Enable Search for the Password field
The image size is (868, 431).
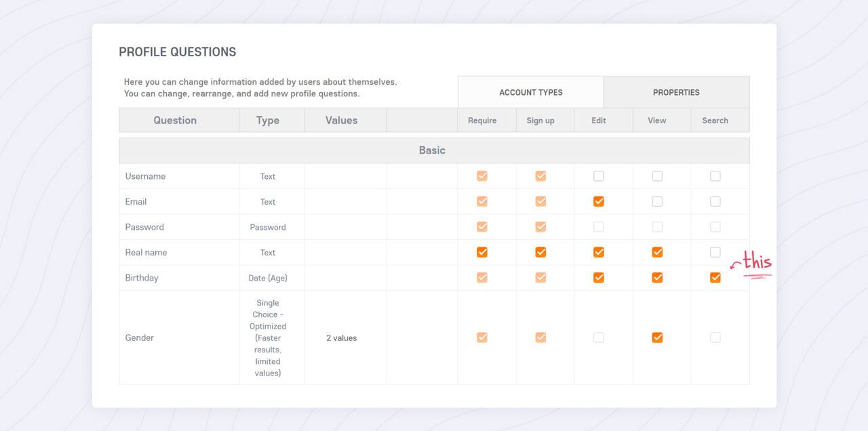[x=715, y=226]
